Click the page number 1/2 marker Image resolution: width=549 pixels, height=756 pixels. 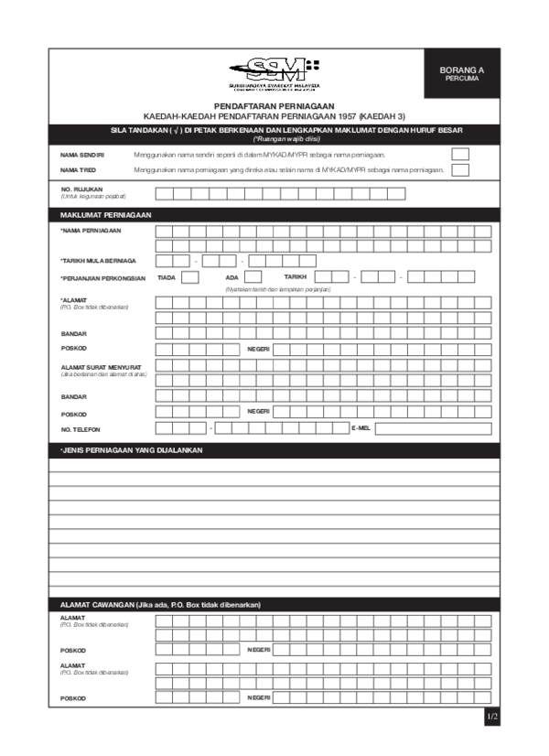(x=492, y=717)
